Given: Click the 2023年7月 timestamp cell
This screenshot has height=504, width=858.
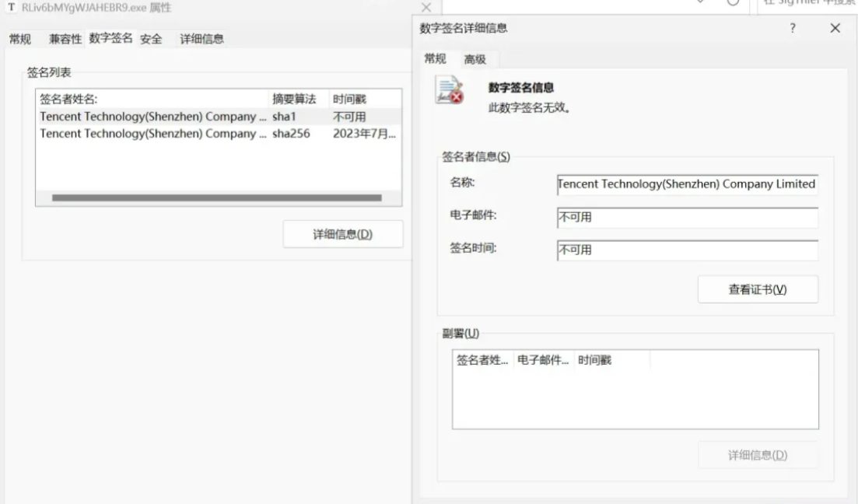Looking at the screenshot, I should (x=364, y=134).
